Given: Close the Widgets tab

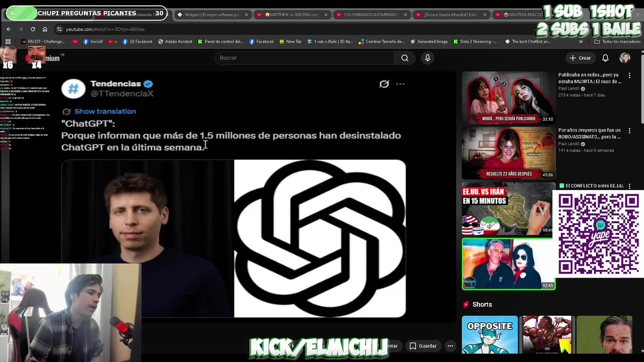Looking at the screenshot, I should pyautogui.click(x=247, y=15).
